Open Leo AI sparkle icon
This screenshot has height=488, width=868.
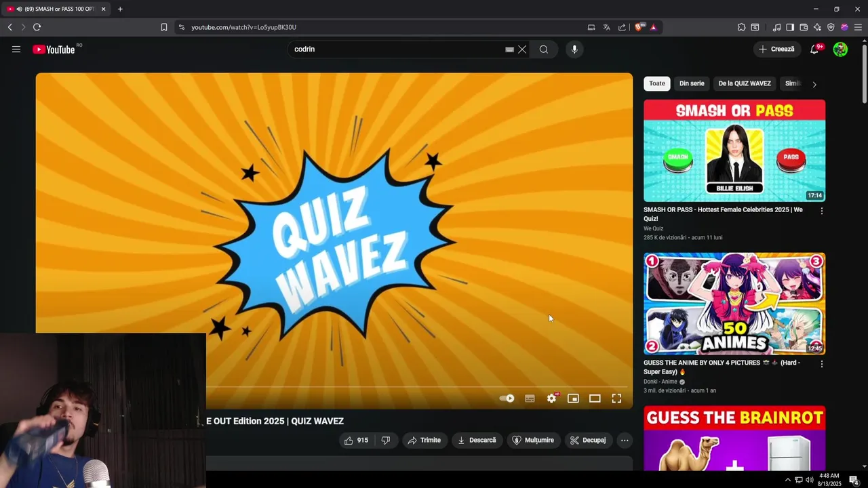[817, 27]
